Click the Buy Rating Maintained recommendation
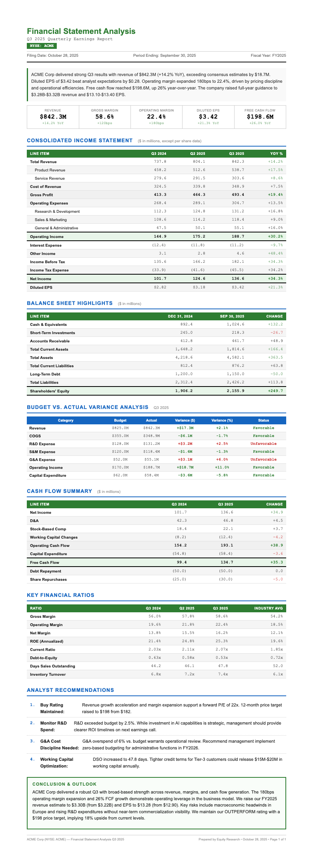Screen dimensions: 313x868 coord(156,708)
